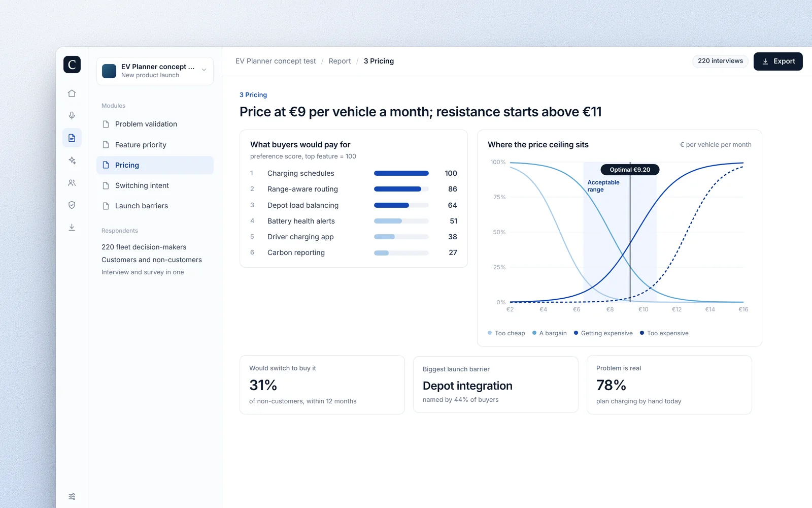Screen dimensions: 812x508
Task: Click the Switching intent page icon
Action: (106, 185)
